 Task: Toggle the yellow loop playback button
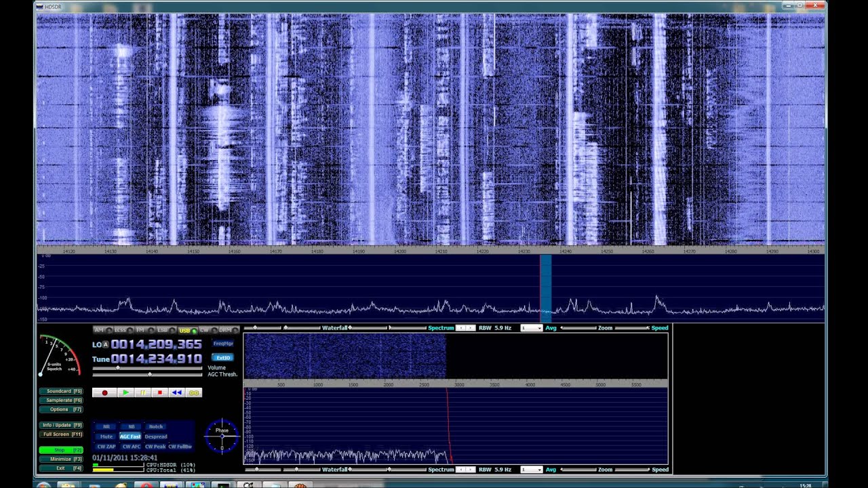click(194, 392)
